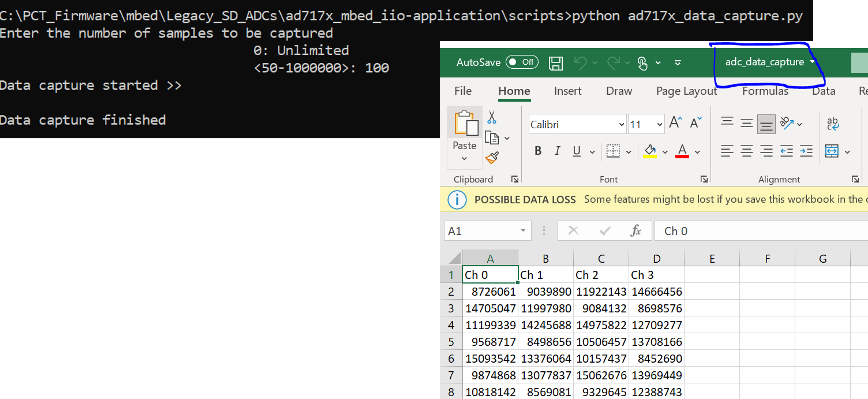868x399 pixels.
Task: Expand the Name Box dropdown arrow
Action: (x=523, y=231)
